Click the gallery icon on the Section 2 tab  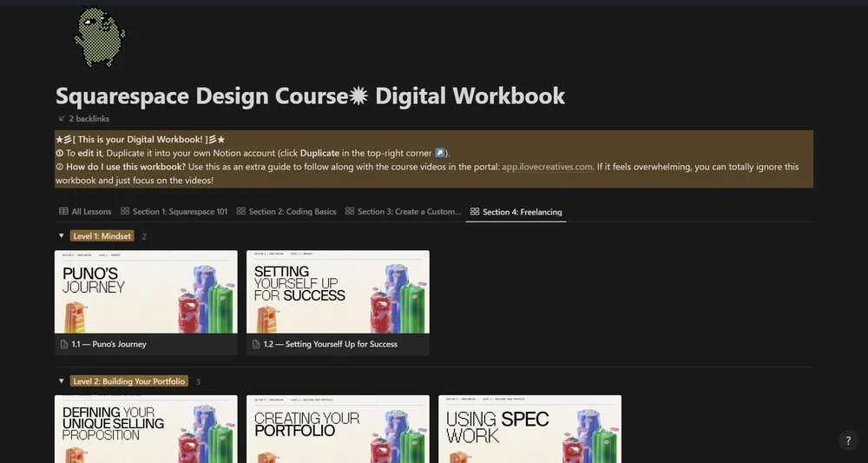click(240, 211)
